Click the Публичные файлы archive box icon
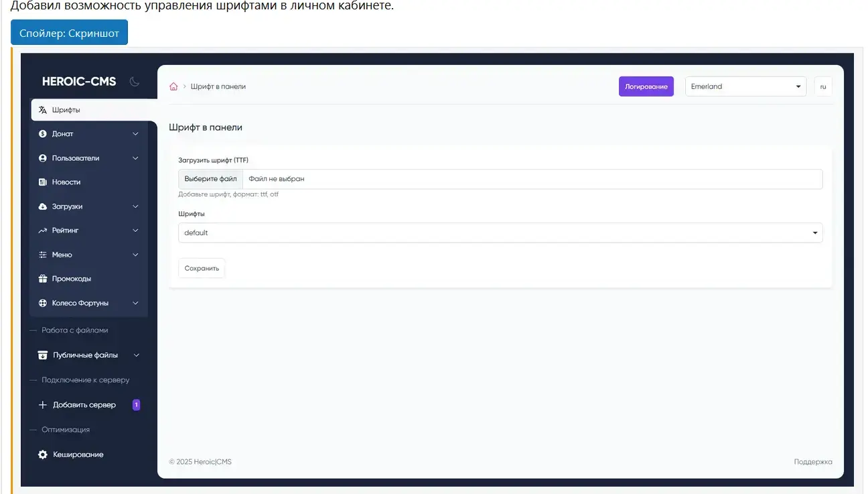The image size is (868, 494). click(x=43, y=355)
